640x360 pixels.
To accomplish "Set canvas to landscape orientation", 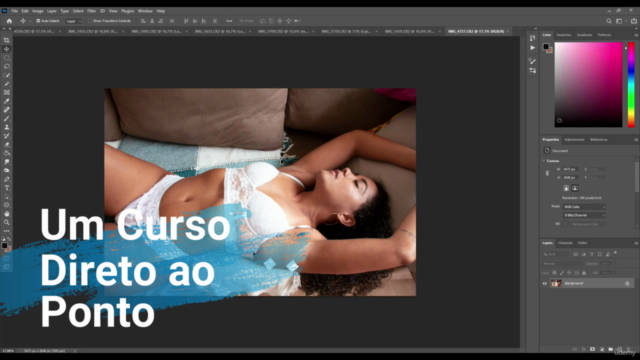I will point(575,188).
